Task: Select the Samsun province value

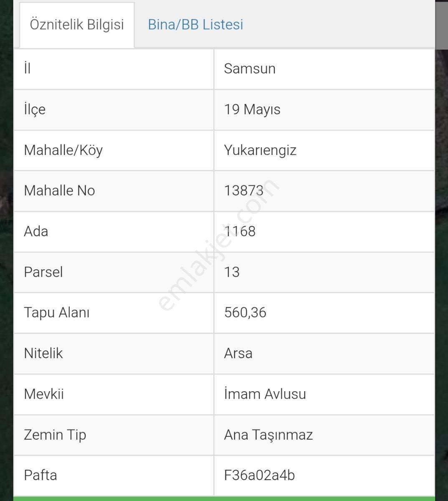Action: click(x=250, y=68)
